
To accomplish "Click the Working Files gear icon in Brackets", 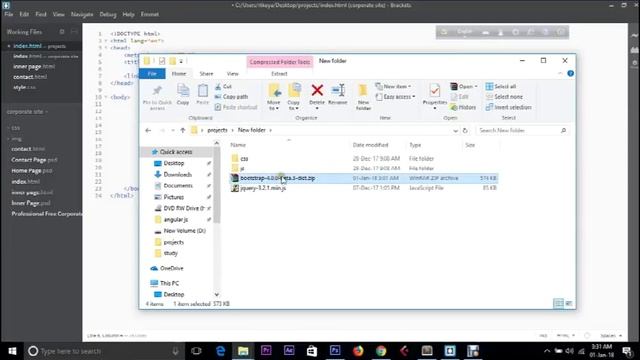I will (62, 31).
